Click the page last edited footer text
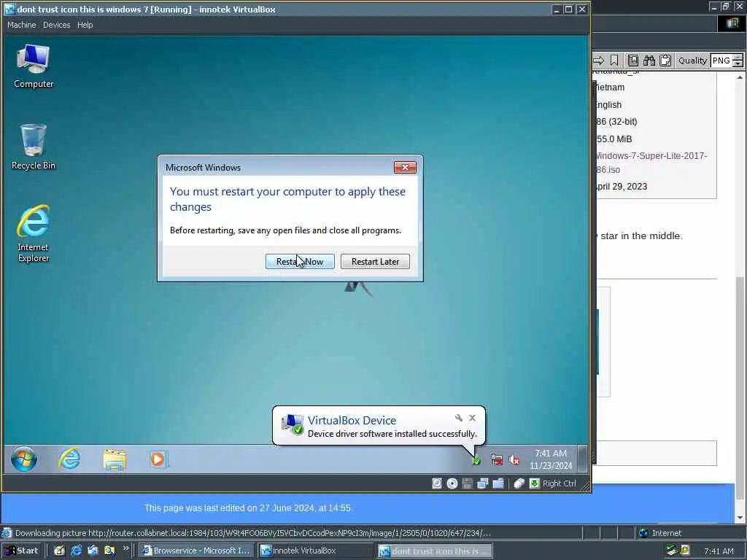The width and height of the screenshot is (747, 560). [x=247, y=508]
